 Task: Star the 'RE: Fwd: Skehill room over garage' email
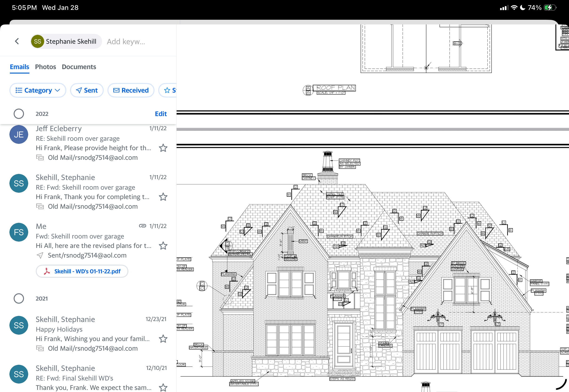(x=163, y=197)
